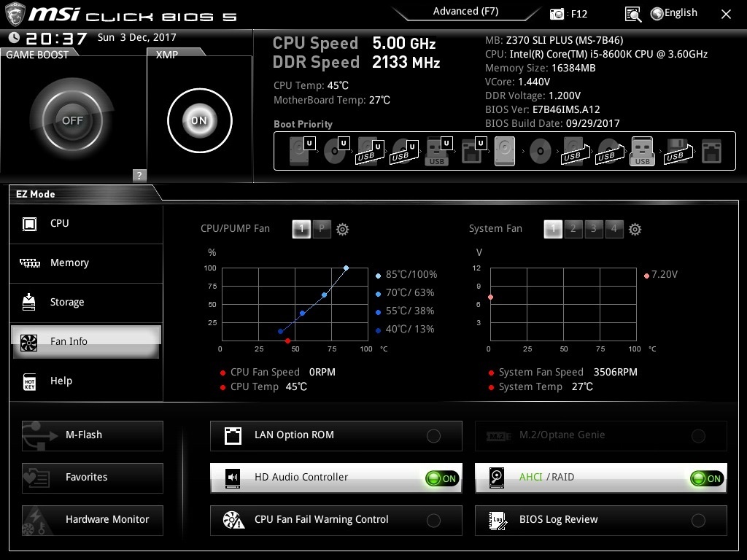The height and width of the screenshot is (560, 747).
Task: Select System Fan 3 button
Action: tap(594, 229)
